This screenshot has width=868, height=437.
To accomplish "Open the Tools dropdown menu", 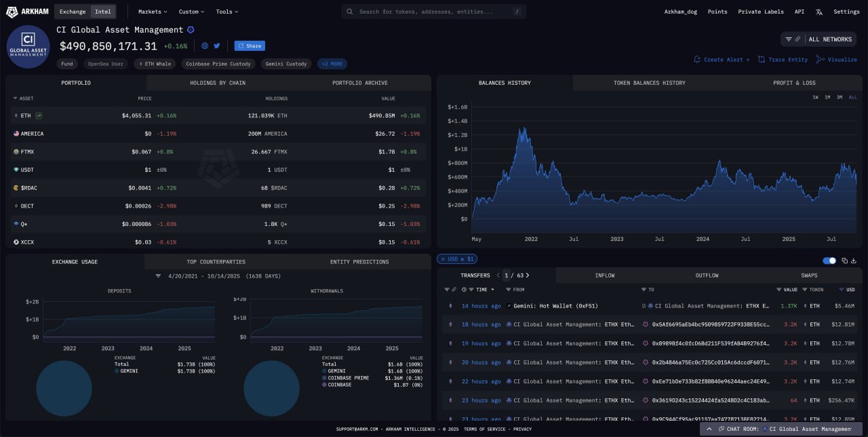I will pos(227,12).
